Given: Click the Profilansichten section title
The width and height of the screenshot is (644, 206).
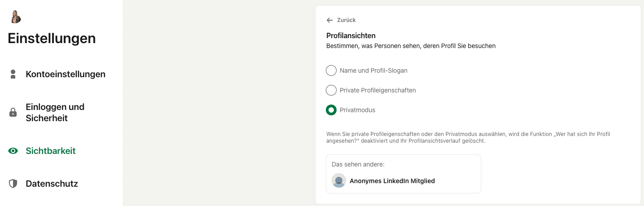Looking at the screenshot, I should click(x=351, y=35).
